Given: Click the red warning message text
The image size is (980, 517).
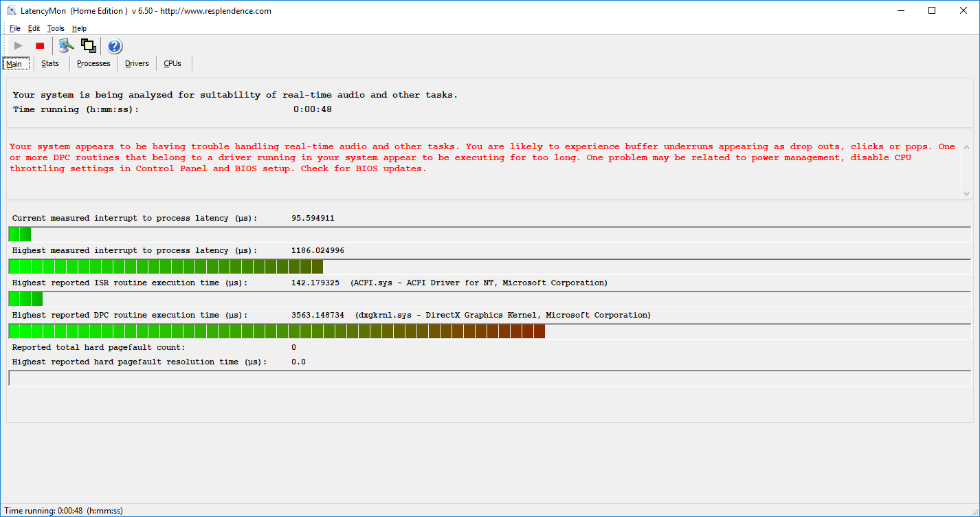Looking at the screenshot, I should tap(482, 157).
